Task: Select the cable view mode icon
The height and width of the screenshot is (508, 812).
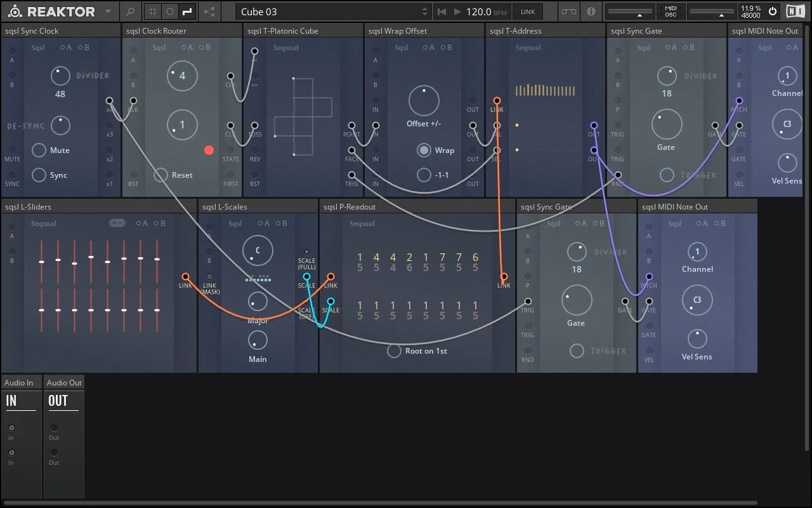Action: pos(187,11)
